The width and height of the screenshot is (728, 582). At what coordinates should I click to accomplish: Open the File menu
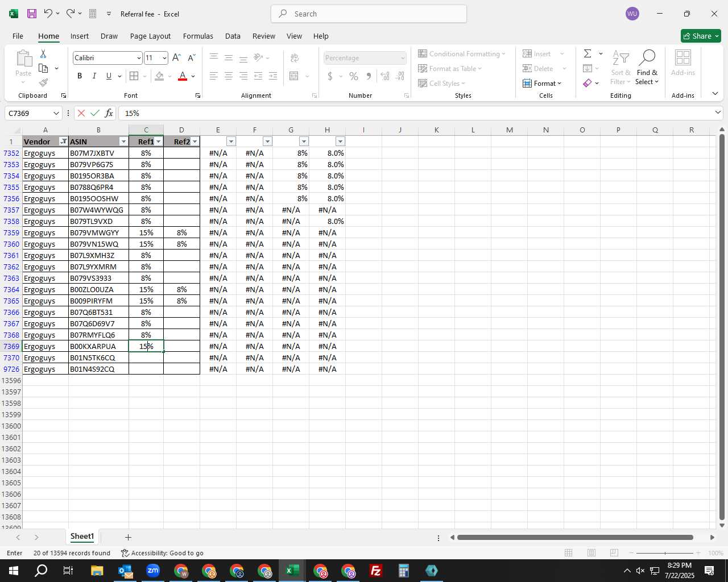coord(18,36)
